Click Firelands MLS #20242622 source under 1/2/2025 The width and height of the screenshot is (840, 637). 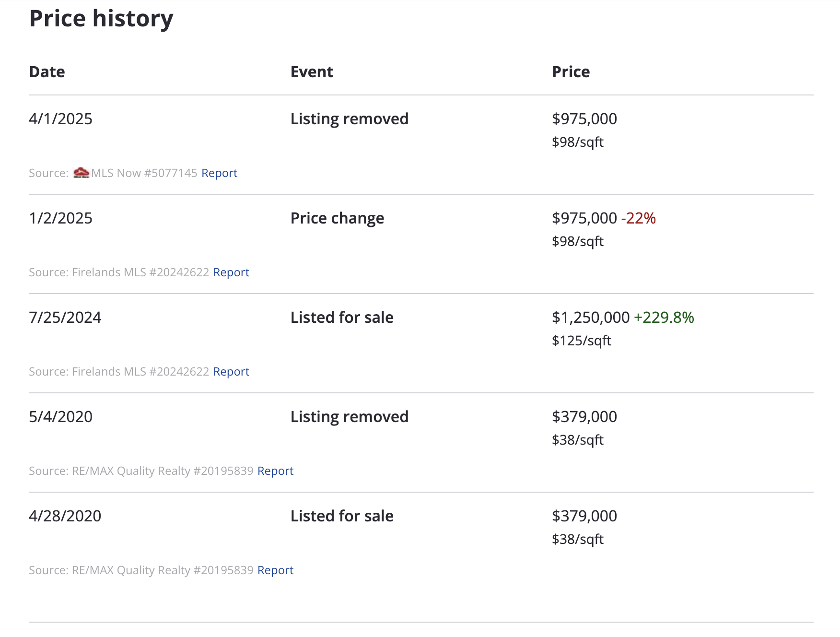[x=140, y=272]
